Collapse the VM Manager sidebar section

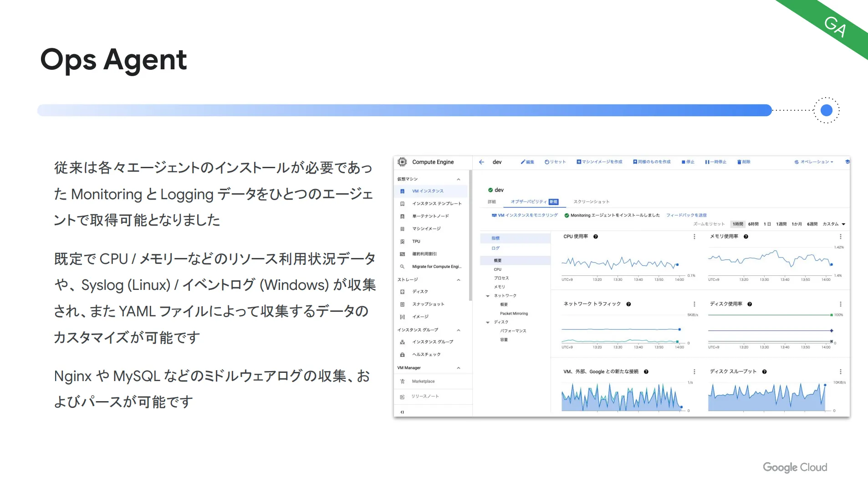[459, 368]
